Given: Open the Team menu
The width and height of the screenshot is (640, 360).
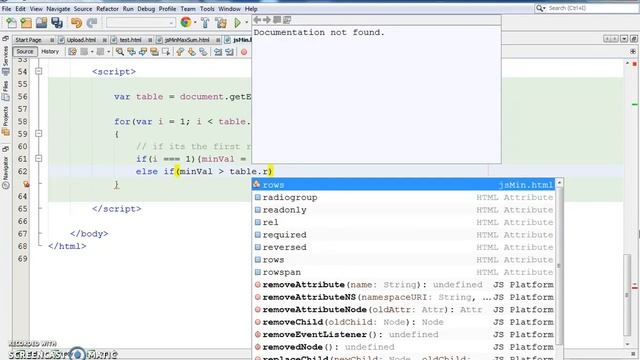Looking at the screenshot, I should coord(188,9).
